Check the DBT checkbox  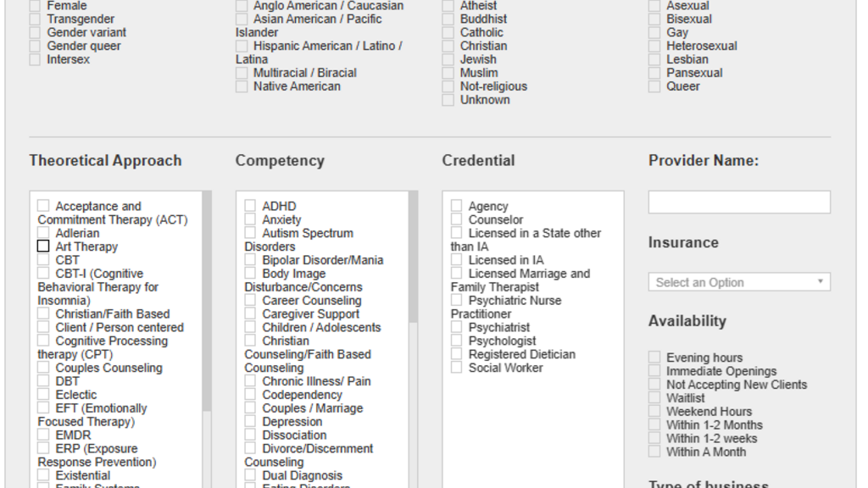coord(43,380)
